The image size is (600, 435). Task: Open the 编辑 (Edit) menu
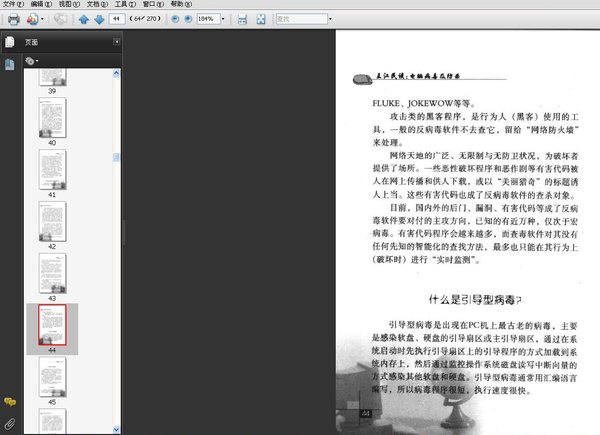[41, 4]
